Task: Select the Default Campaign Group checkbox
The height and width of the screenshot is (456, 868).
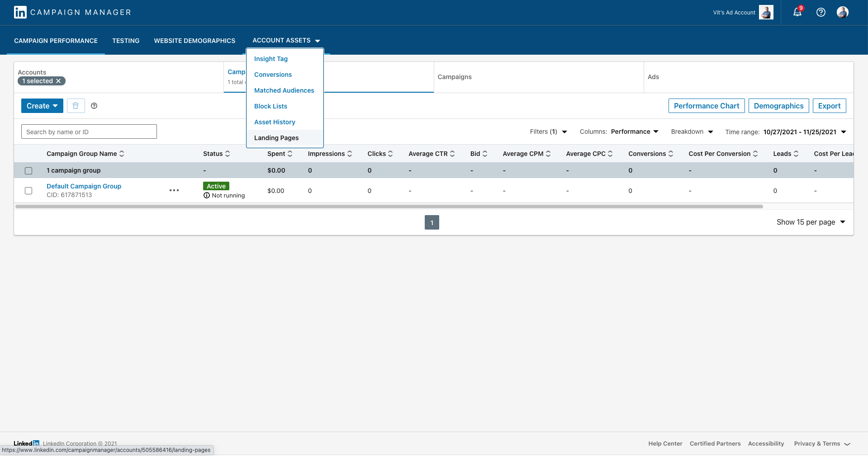Action: click(x=28, y=191)
